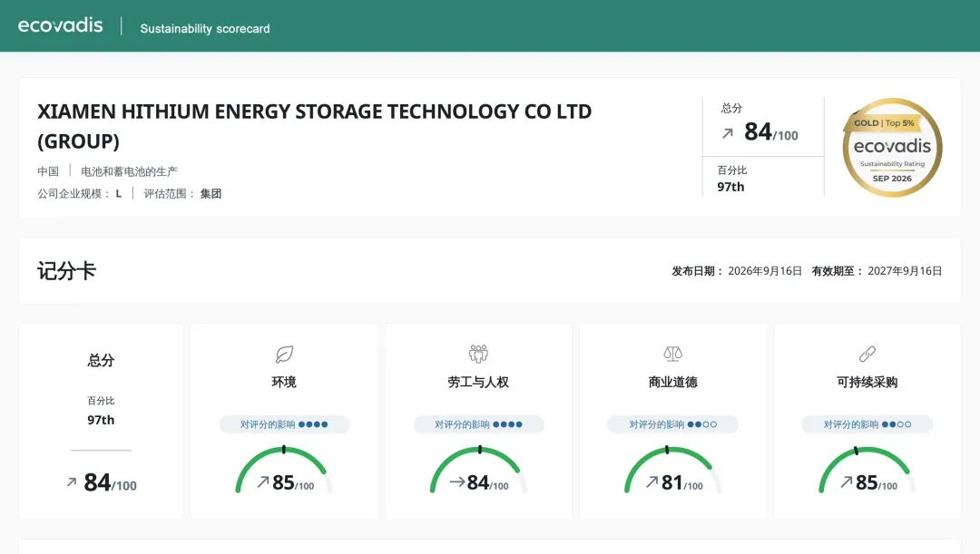Click the 记分卡 section heading
Screen dimensions: 980x554
tap(66, 271)
